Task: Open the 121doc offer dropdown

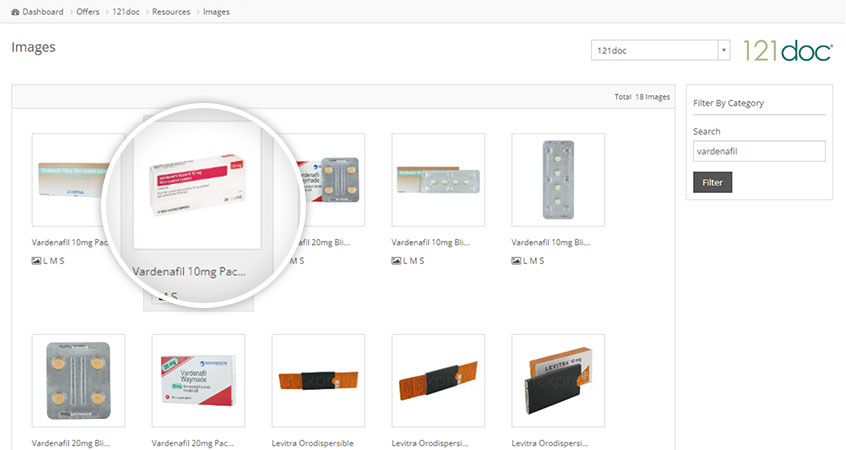Action: [660, 50]
